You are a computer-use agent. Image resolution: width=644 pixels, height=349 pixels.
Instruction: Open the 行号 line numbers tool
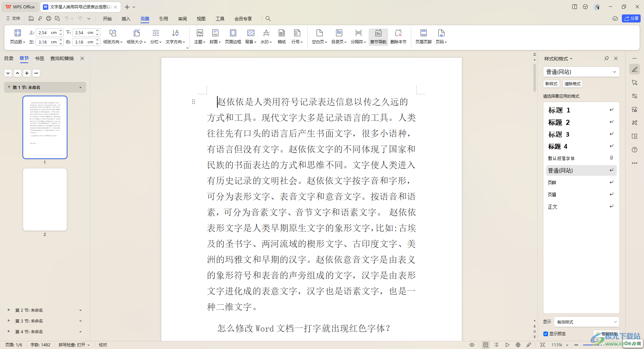[297, 37]
